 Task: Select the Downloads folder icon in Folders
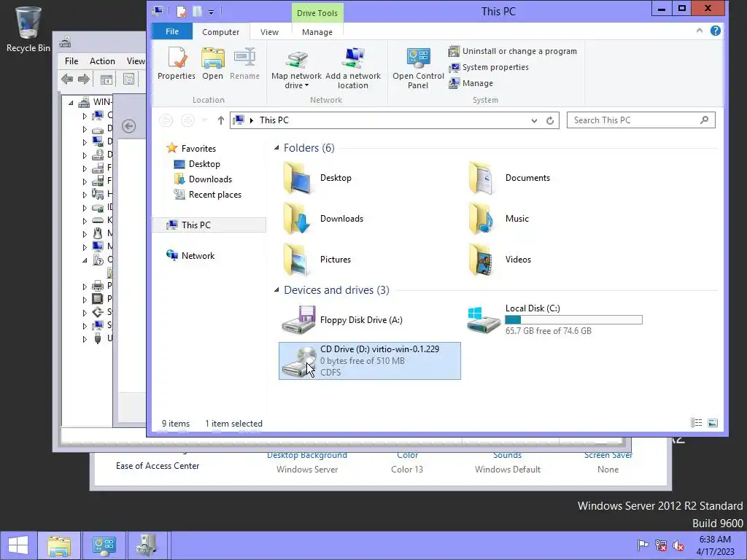(x=297, y=219)
